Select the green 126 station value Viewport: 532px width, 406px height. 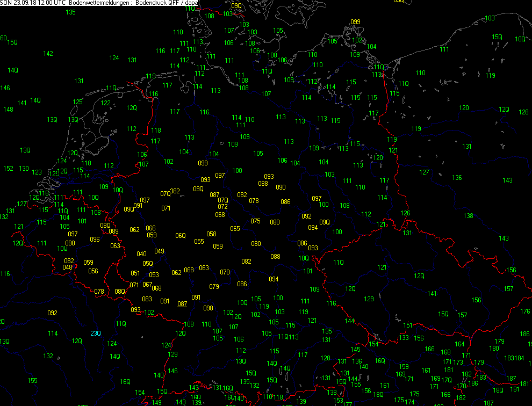[x=405, y=213]
